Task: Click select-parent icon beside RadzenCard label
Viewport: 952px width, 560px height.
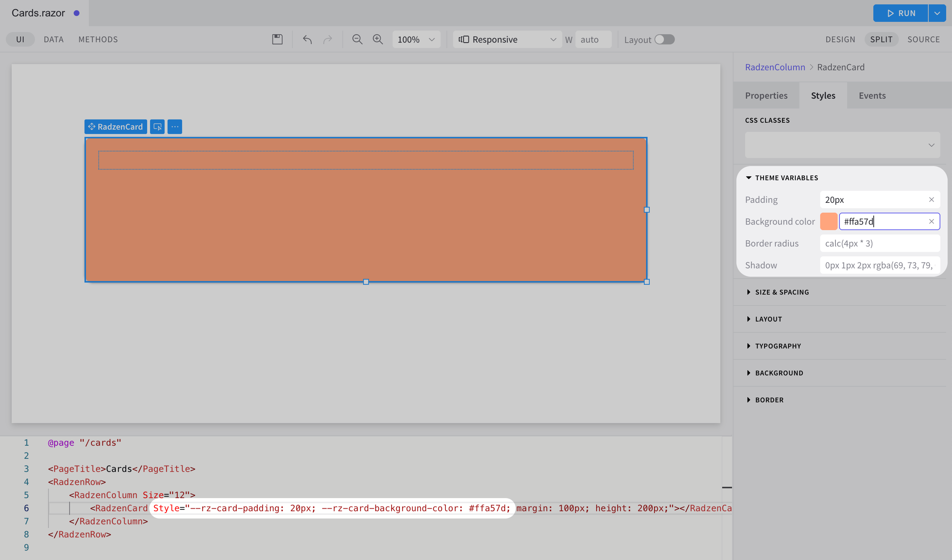Action: 157,126
